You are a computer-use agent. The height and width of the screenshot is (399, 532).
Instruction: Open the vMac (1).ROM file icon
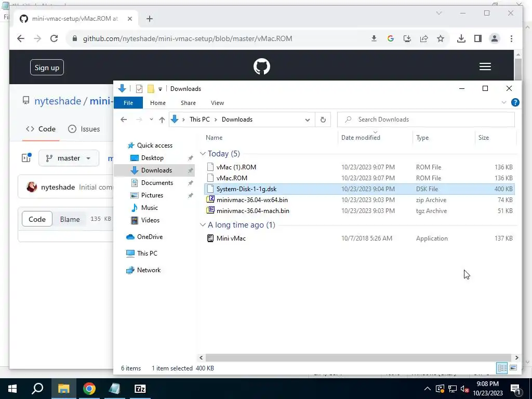pos(210,167)
